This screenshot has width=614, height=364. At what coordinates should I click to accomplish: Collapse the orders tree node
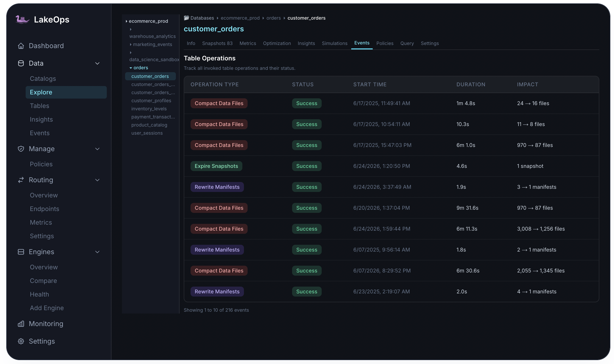pos(131,68)
